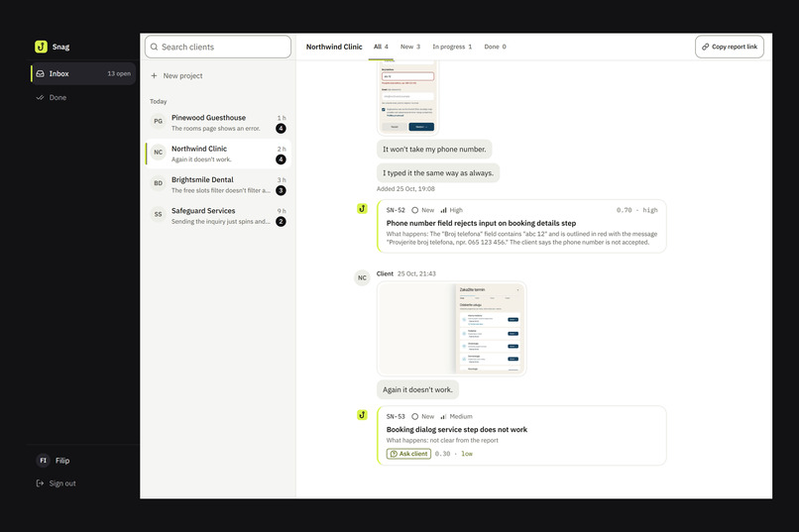Viewport: 799px width, 532px height.
Task: Open the Brightsmile Dental conversation
Action: tap(218, 185)
